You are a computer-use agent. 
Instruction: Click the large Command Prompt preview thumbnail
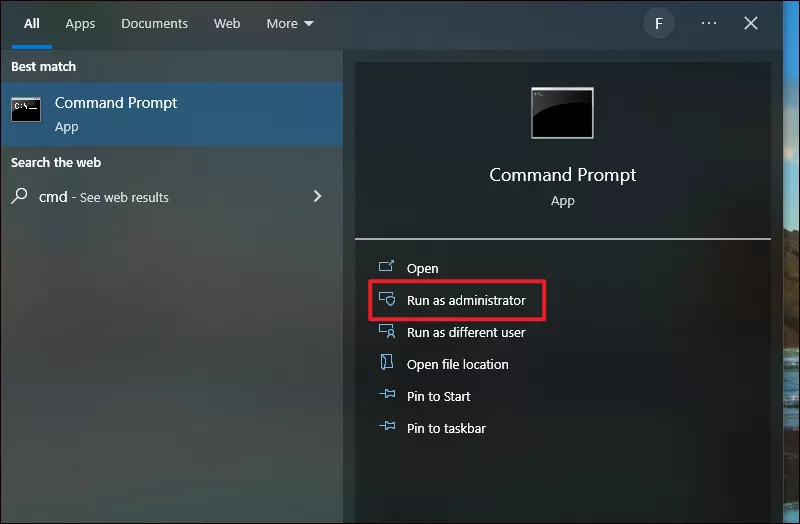pyautogui.click(x=562, y=113)
